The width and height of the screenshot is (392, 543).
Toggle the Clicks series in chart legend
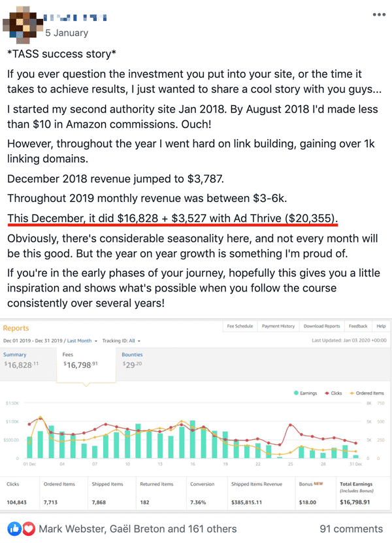point(333,393)
